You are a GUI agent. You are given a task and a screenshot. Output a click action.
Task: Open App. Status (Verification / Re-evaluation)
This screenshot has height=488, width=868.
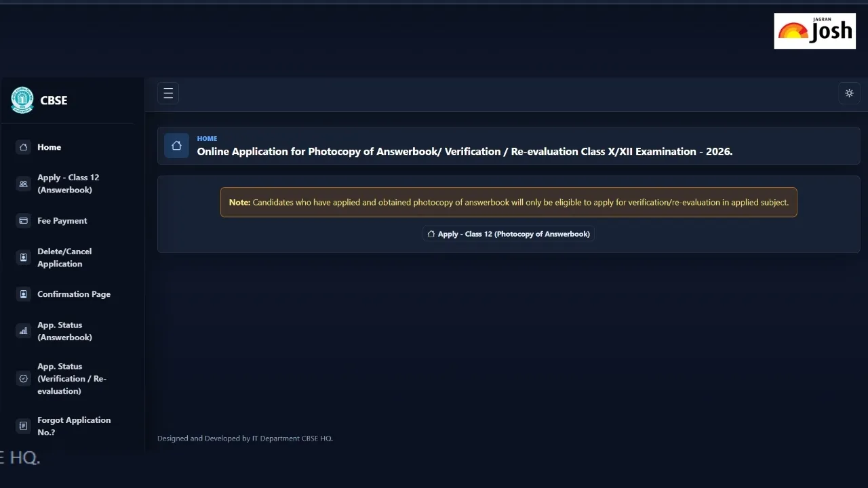71,379
